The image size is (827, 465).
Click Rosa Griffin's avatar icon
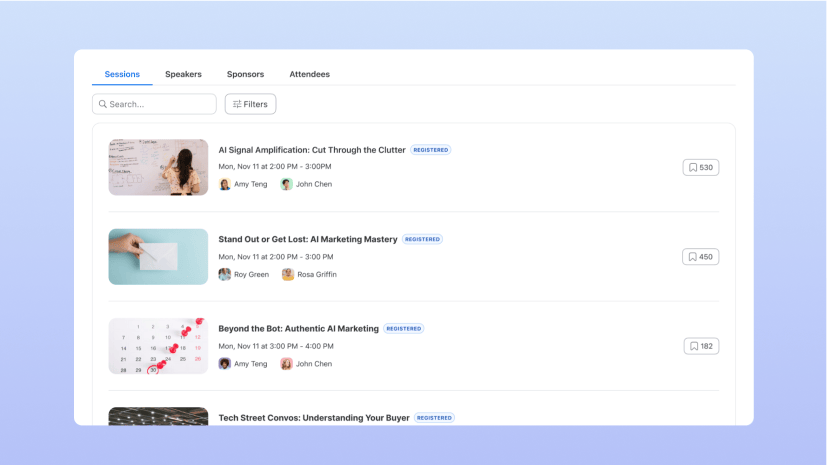point(288,274)
